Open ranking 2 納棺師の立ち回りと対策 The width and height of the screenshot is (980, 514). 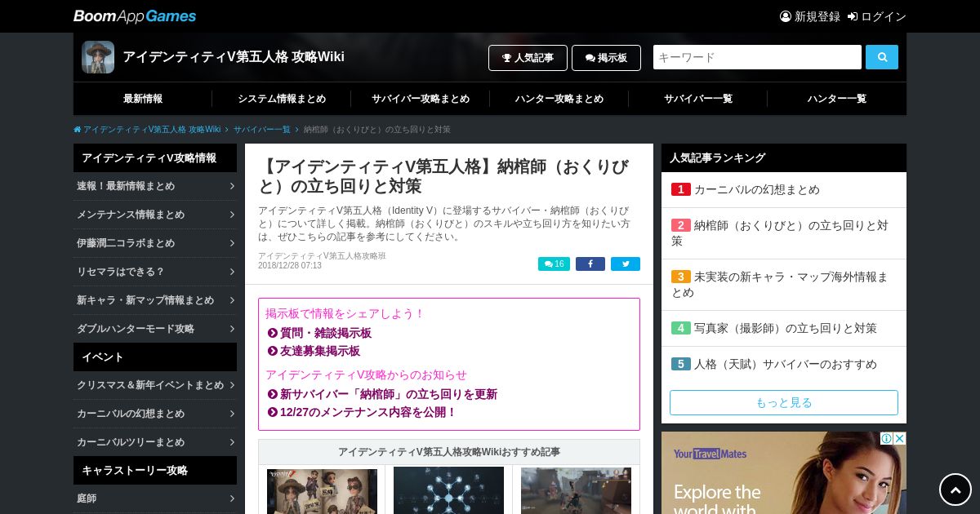point(784,233)
